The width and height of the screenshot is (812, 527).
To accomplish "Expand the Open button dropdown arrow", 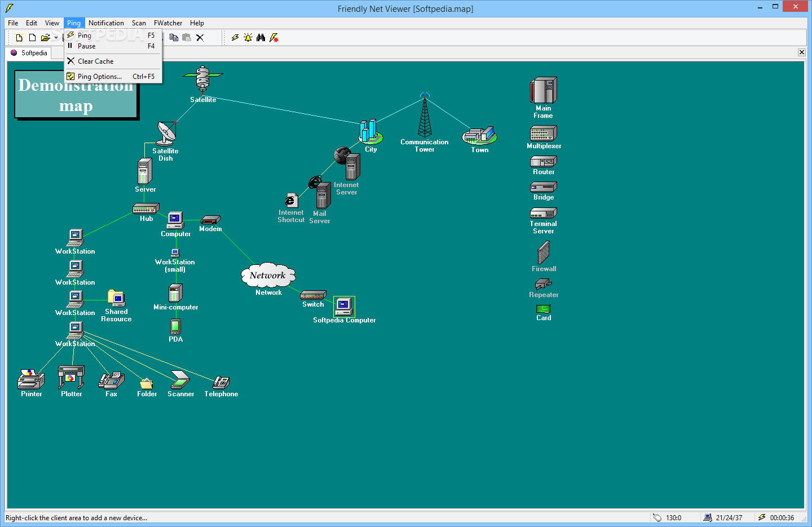I will (x=56, y=38).
